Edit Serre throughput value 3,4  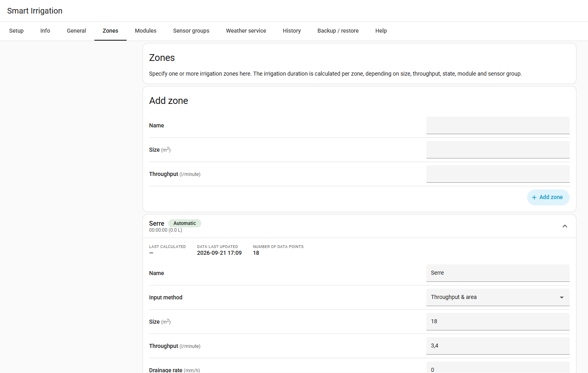pos(498,346)
